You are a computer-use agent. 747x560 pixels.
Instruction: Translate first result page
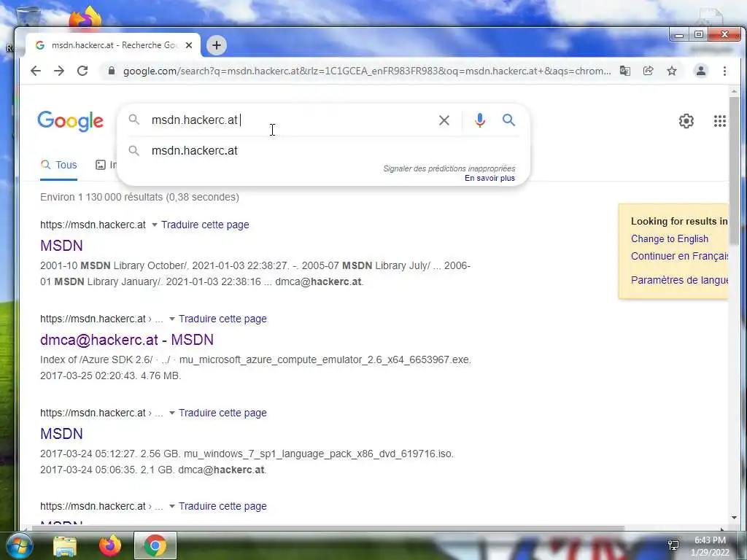point(205,225)
